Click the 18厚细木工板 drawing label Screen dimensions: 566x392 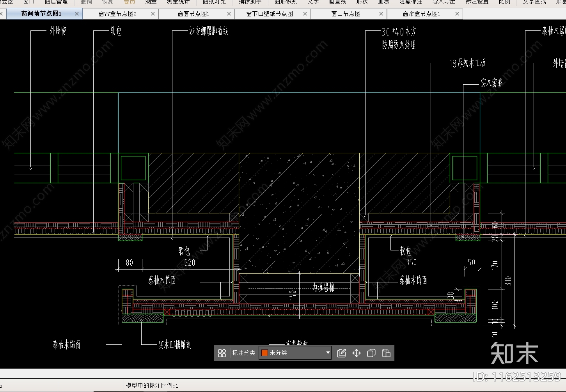(467, 63)
